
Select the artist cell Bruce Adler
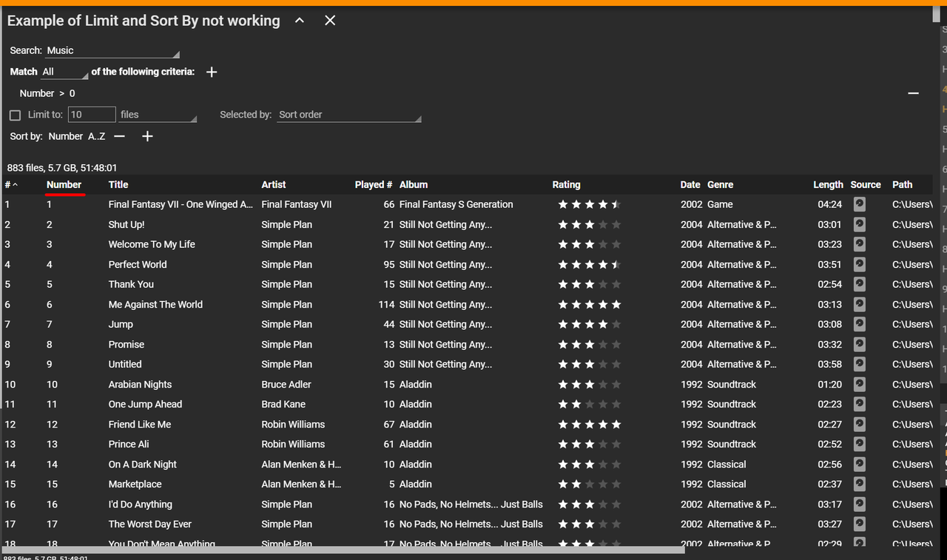pos(286,384)
